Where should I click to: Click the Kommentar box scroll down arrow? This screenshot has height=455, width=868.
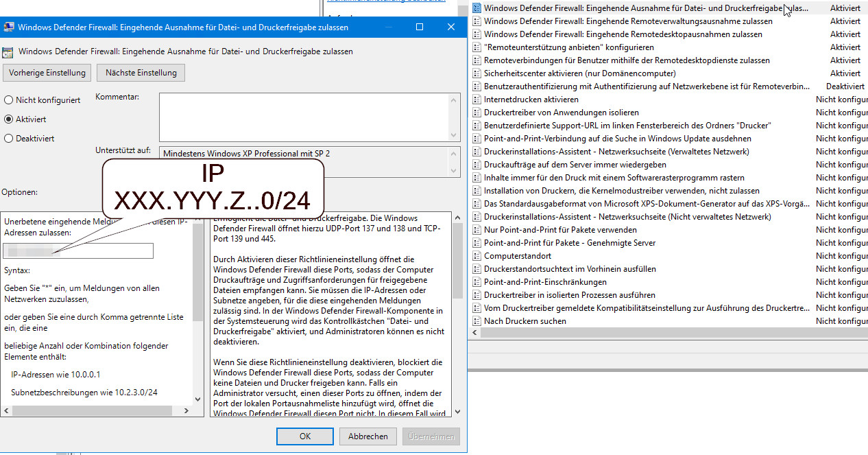coord(455,135)
